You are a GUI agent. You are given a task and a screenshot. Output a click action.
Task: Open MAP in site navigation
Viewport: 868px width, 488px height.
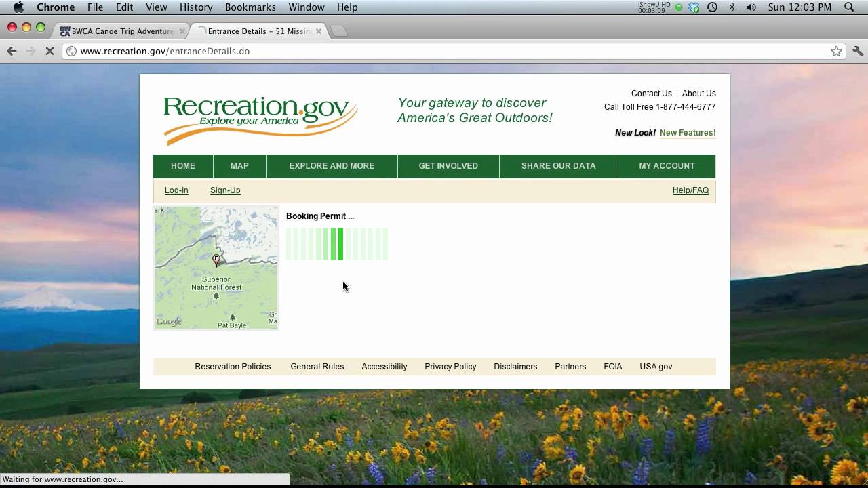[x=239, y=166]
